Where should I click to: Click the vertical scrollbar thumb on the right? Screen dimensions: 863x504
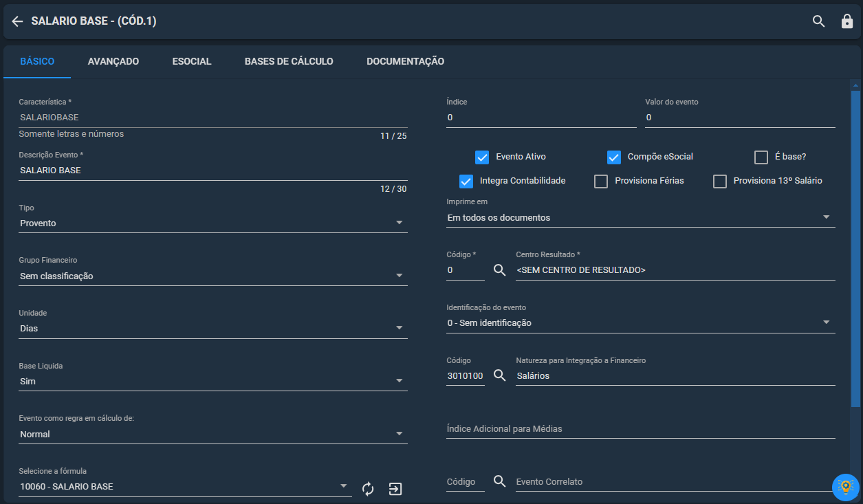(855, 248)
